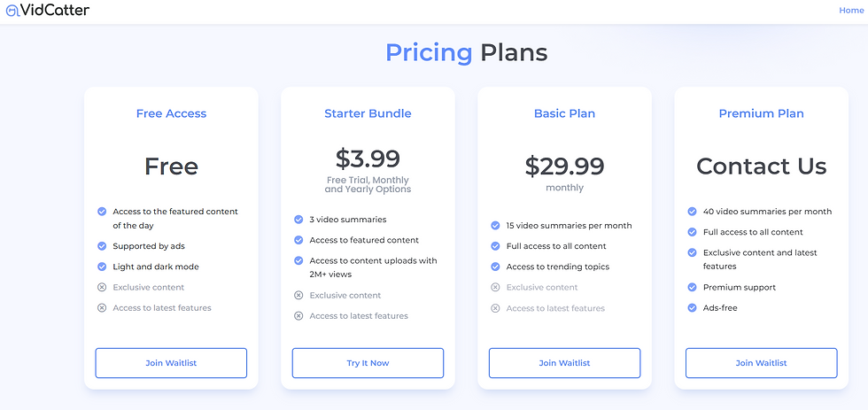The height and width of the screenshot is (410, 868).
Task: Click X icon beside Access to latest features in Starter Bundle
Action: point(298,316)
